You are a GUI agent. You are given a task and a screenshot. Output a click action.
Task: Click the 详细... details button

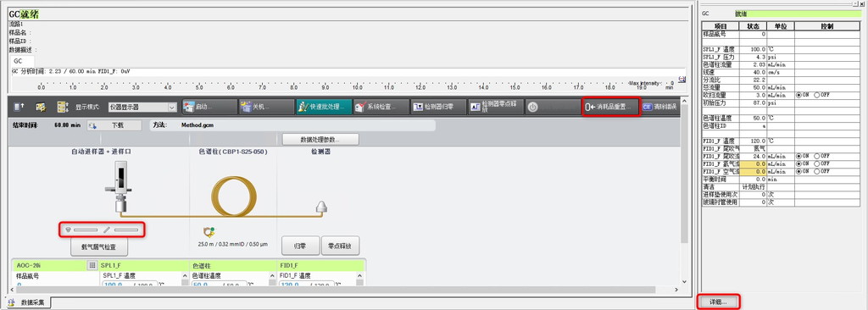[718, 302]
